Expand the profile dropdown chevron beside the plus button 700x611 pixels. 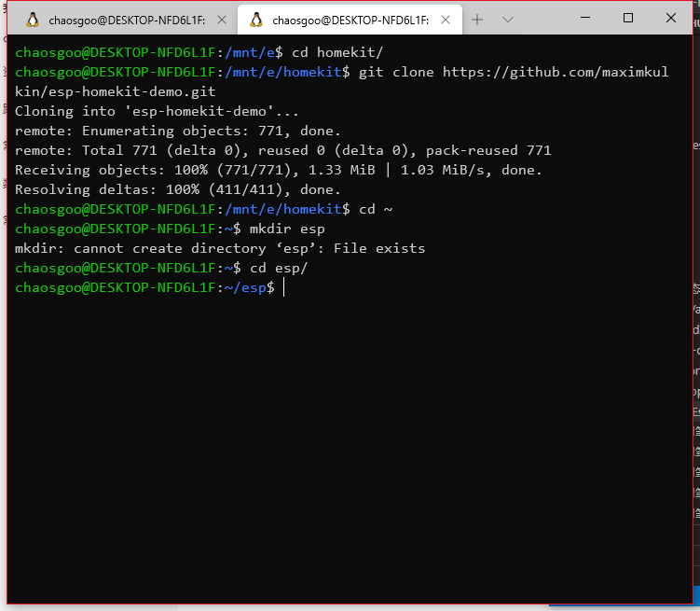(x=508, y=20)
